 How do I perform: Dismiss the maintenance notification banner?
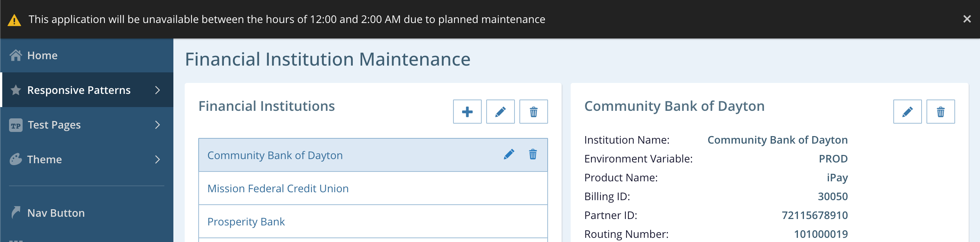tap(967, 19)
